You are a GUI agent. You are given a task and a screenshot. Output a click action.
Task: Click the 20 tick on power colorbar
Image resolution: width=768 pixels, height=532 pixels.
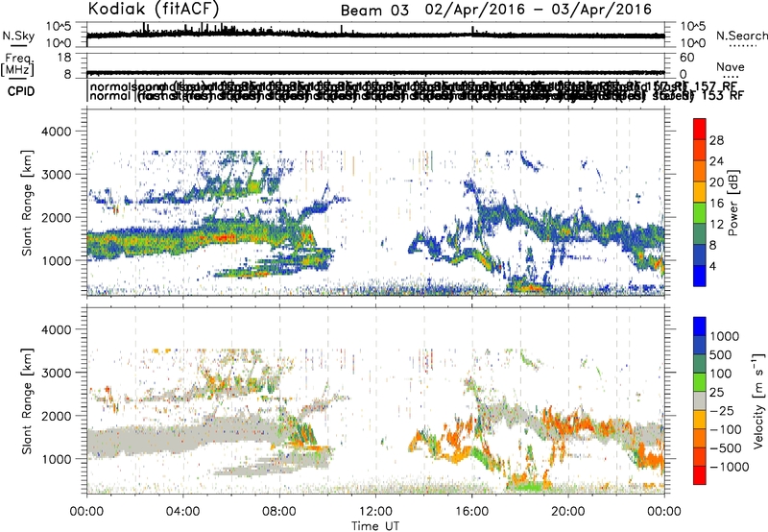click(716, 182)
